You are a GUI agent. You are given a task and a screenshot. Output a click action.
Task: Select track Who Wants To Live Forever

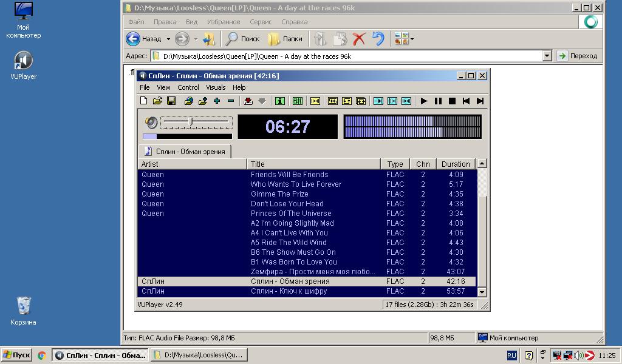point(307,184)
